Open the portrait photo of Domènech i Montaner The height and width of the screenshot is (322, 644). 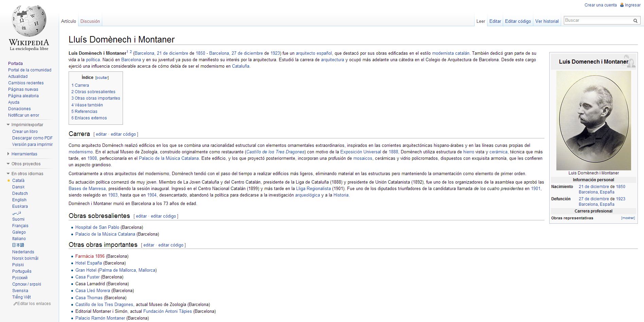click(593, 120)
